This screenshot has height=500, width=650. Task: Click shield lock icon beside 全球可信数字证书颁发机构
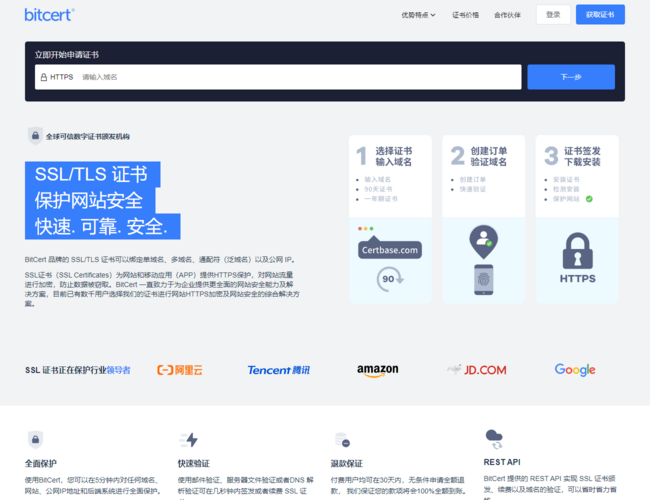click(35, 136)
